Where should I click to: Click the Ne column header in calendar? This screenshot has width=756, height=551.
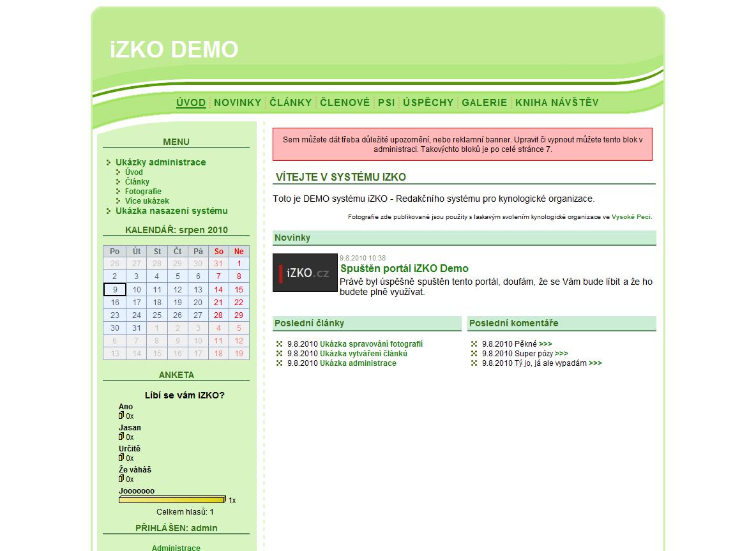pos(239,251)
